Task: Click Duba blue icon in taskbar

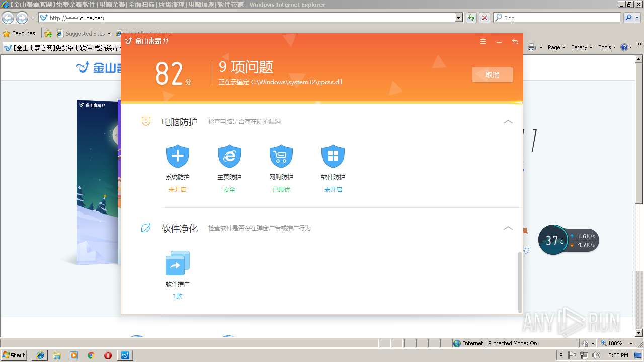Action: tap(125, 355)
